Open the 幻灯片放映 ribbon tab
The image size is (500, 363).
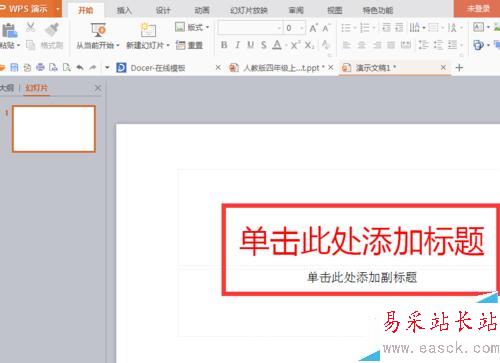[249, 10]
